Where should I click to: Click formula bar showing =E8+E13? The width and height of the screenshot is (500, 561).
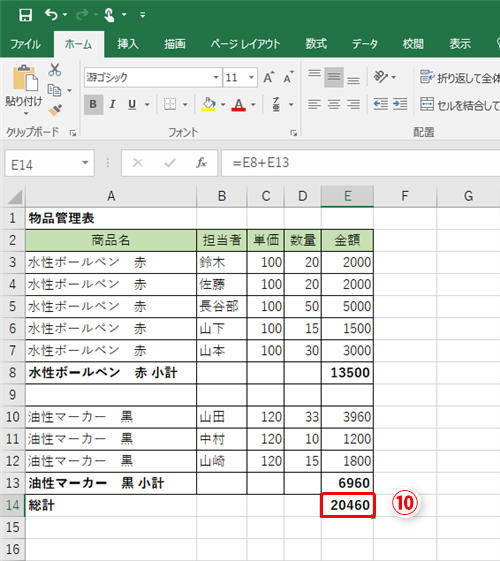(x=361, y=163)
